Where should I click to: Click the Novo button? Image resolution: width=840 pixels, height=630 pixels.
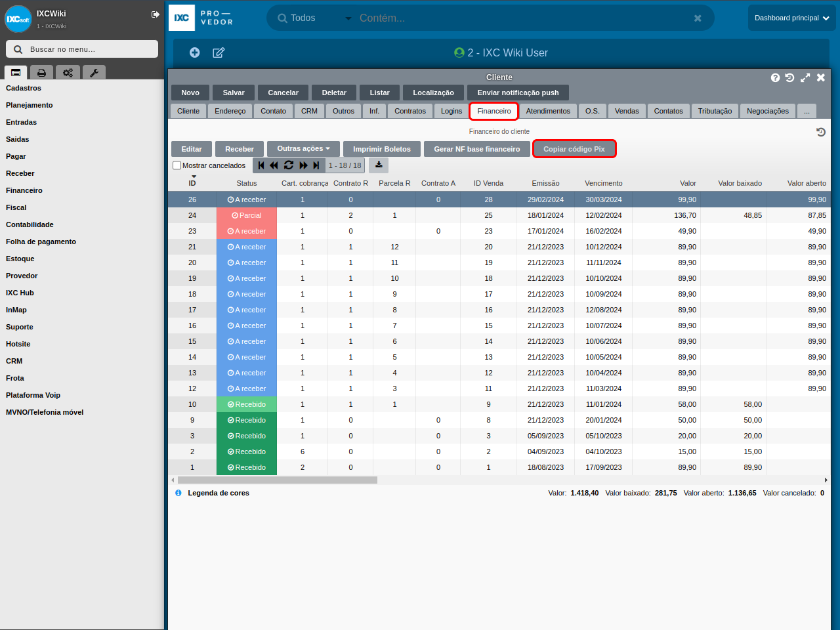(x=190, y=93)
